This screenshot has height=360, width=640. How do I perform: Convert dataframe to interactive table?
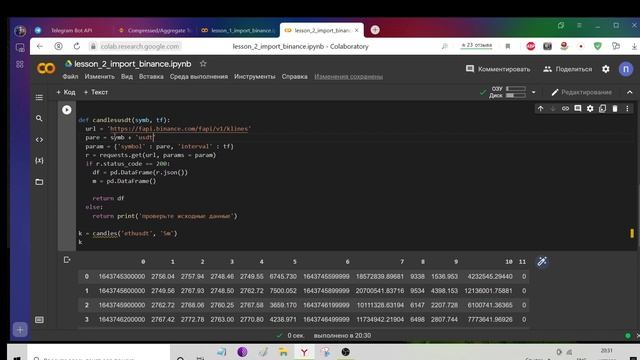pos(542,262)
